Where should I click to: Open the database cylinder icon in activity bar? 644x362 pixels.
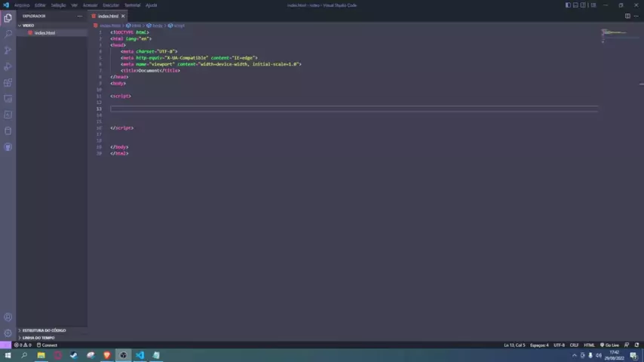point(8,131)
